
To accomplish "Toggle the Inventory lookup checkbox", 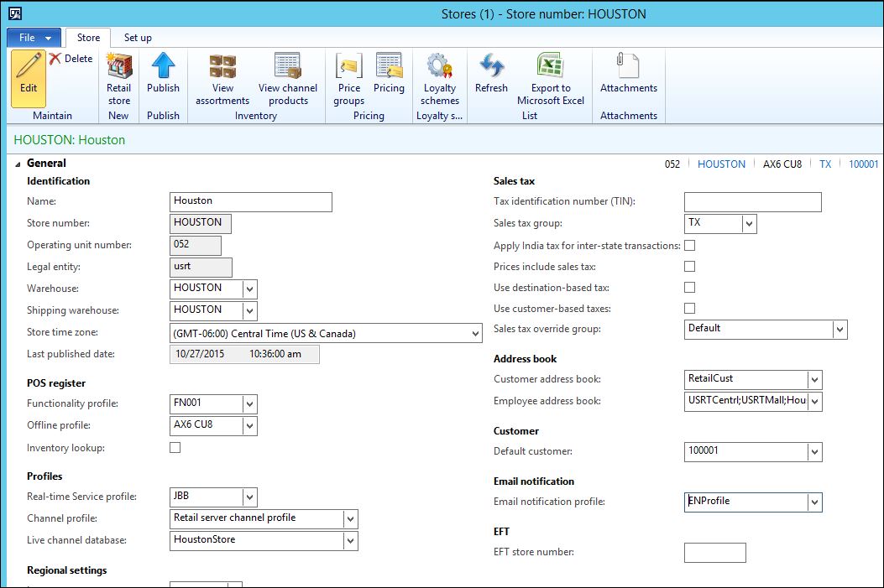I will (x=175, y=448).
